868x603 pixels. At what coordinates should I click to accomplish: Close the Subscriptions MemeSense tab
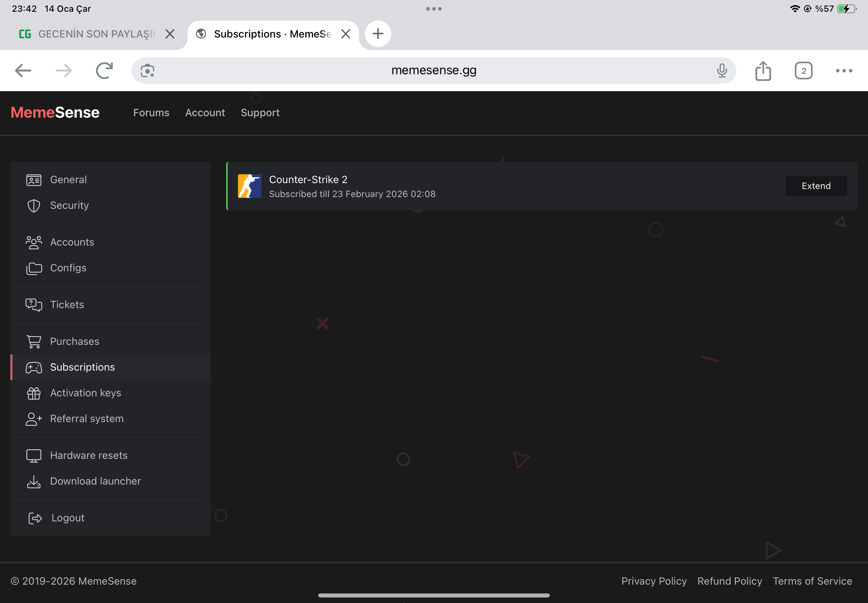346,34
